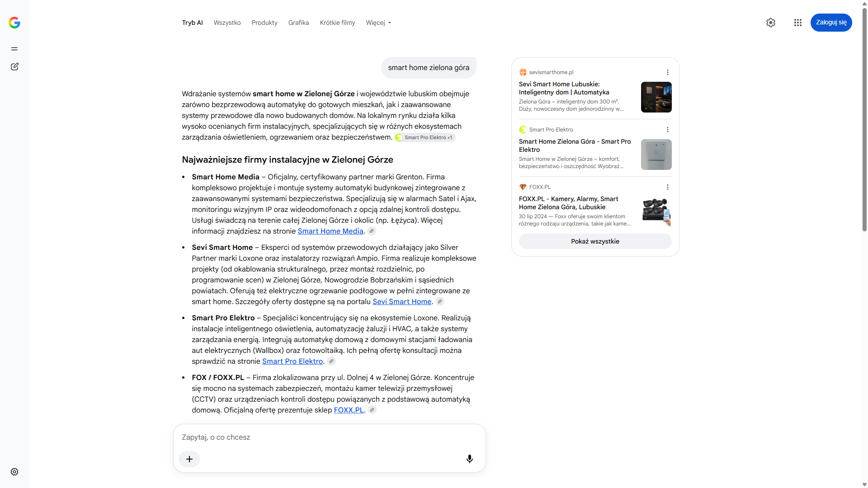This screenshot has height=488, width=868.
Task: Open the three-dot menu for Smart Pro Elektro result
Action: click(x=668, y=130)
